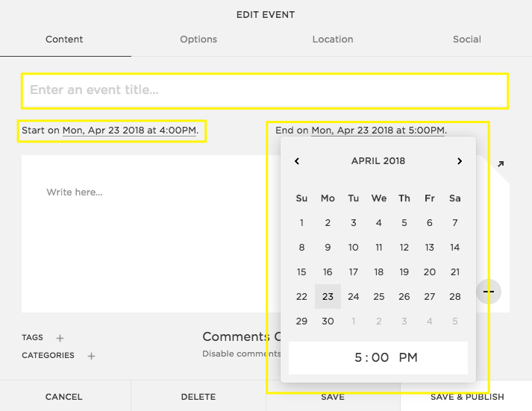Open the Location tab
Image resolution: width=532 pixels, height=411 pixels.
(x=333, y=40)
